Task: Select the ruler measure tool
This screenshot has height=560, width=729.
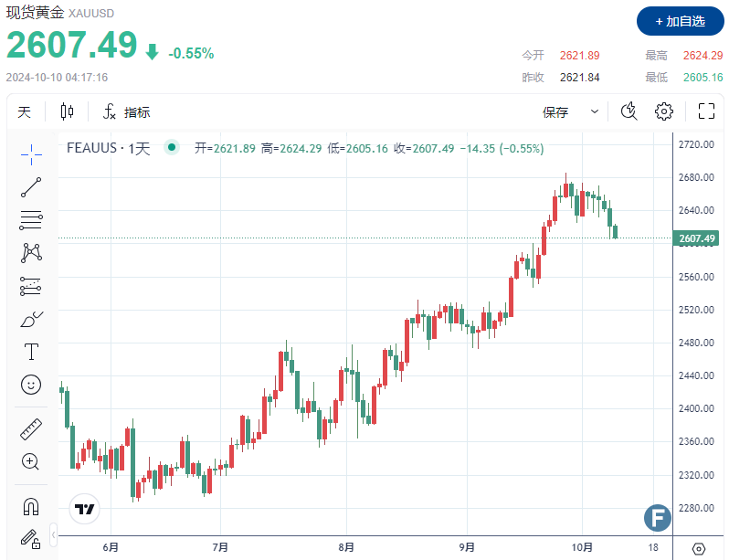Action: tap(31, 429)
